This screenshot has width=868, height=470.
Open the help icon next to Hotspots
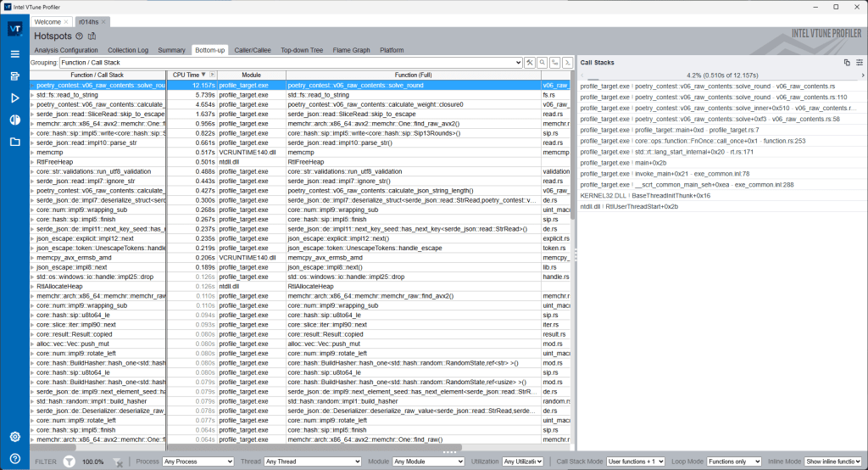click(x=79, y=36)
